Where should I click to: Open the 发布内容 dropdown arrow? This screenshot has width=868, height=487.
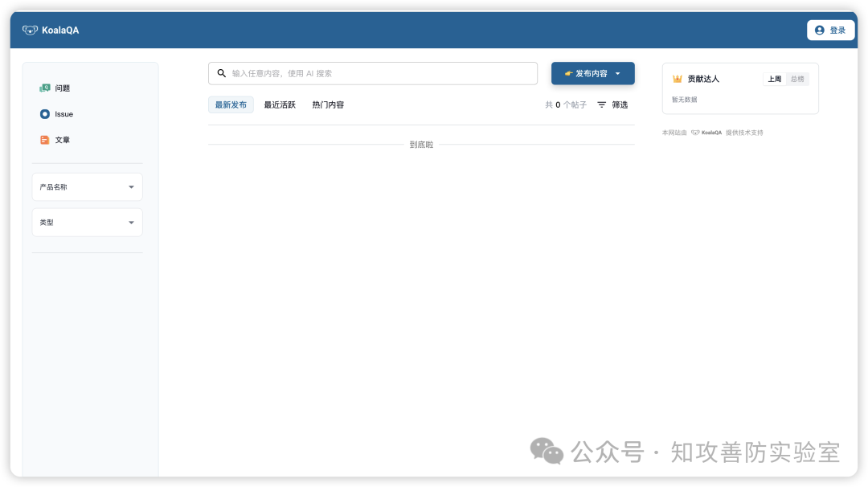click(x=617, y=73)
